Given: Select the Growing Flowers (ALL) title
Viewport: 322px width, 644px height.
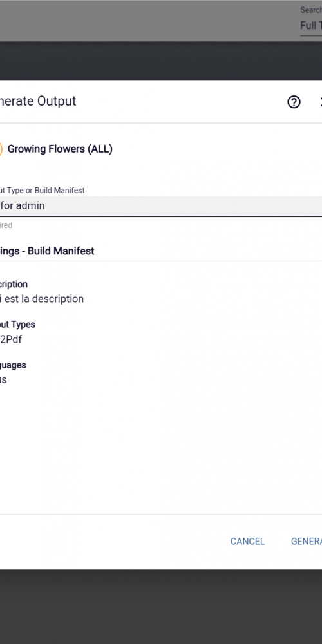Looking at the screenshot, I should tap(60, 149).
